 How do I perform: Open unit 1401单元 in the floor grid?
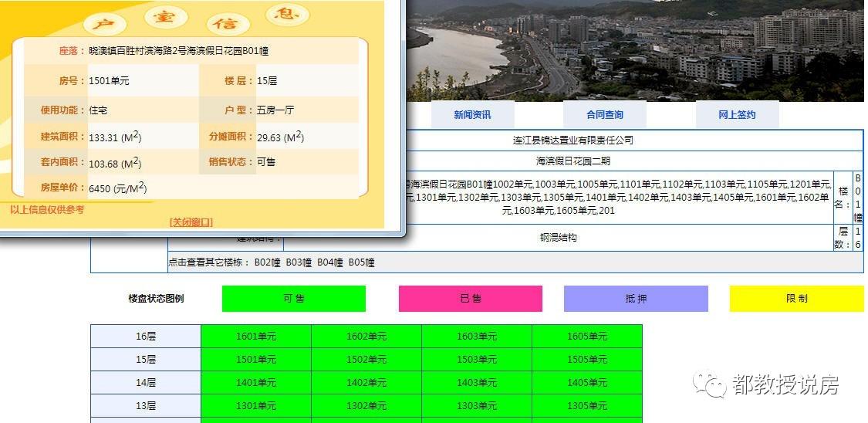(x=255, y=383)
